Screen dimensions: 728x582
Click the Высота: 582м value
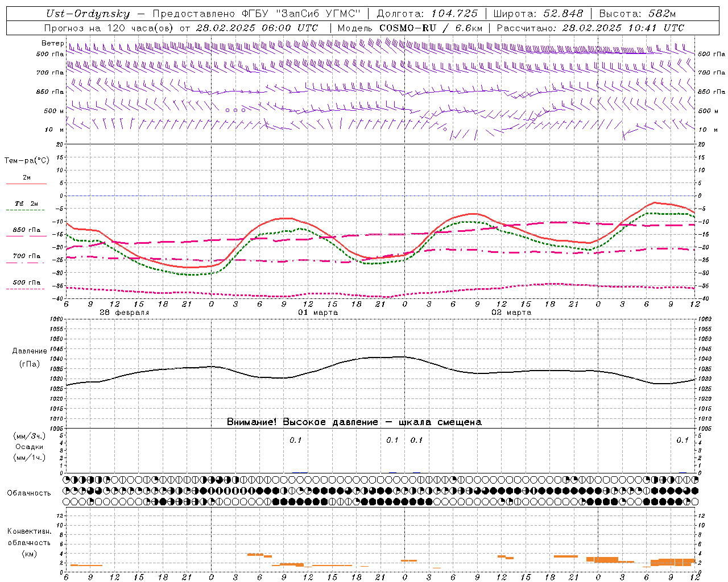tap(638, 14)
